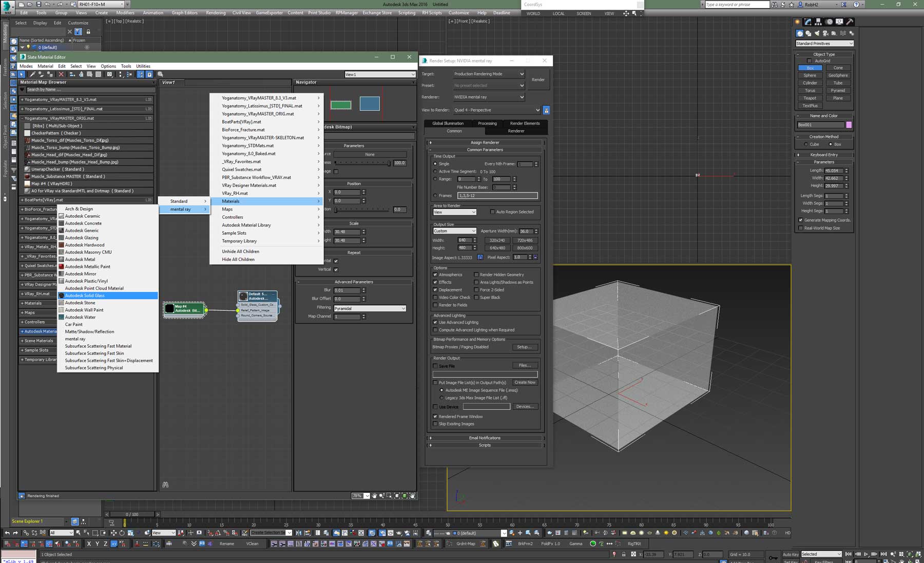
Task: Click the Frames input field
Action: pyautogui.click(x=497, y=196)
